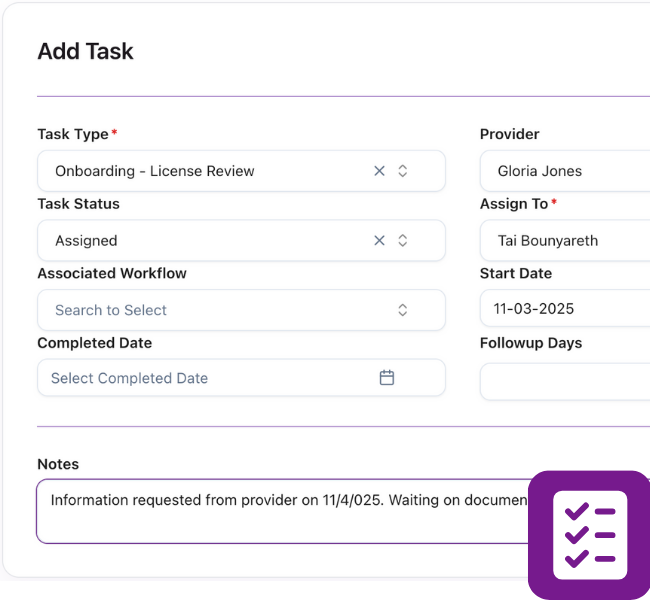Clear the Task Status X icon

pyautogui.click(x=379, y=240)
